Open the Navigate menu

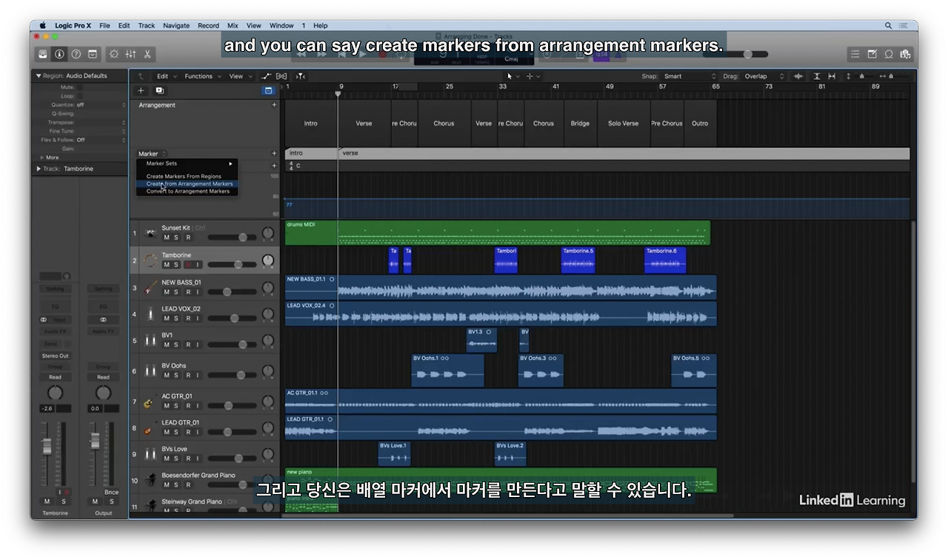176,25
